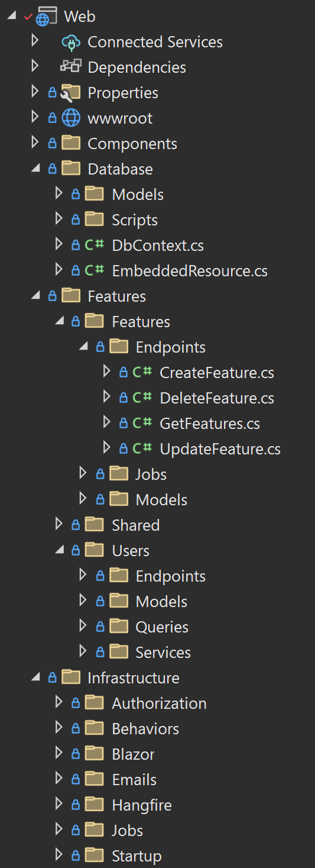The image size is (315, 868).
Task: Collapse the Users folder node
Action: point(59,551)
